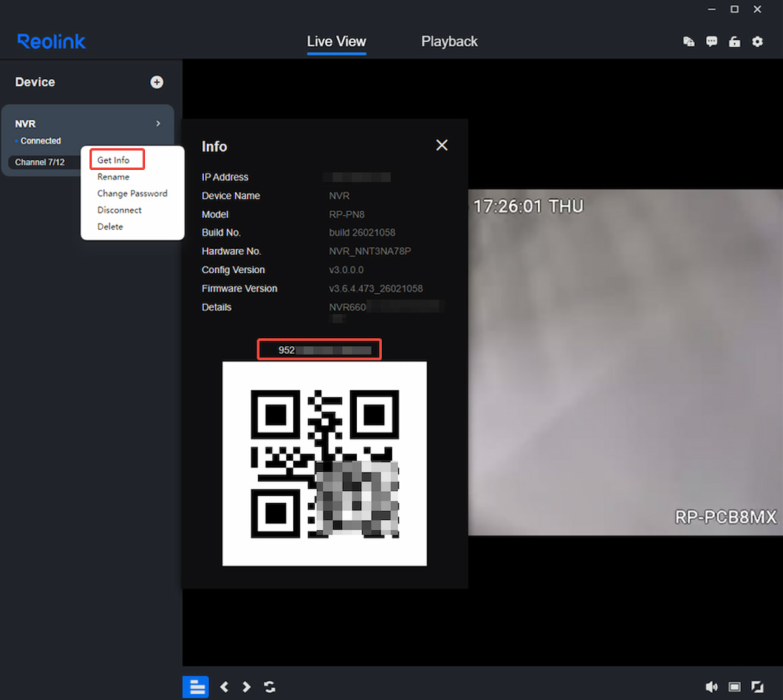Click the Details value NVR660
Viewport: 783px width, 700px height.
click(x=348, y=307)
